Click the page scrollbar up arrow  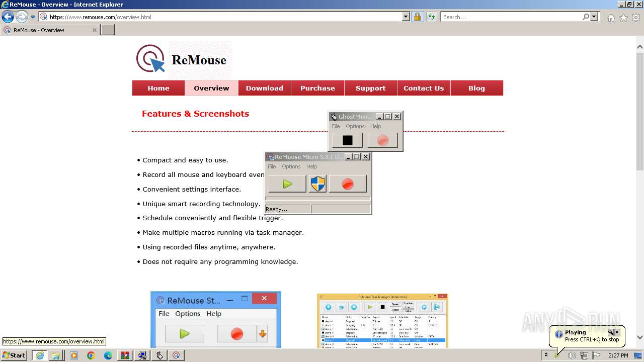point(640,47)
